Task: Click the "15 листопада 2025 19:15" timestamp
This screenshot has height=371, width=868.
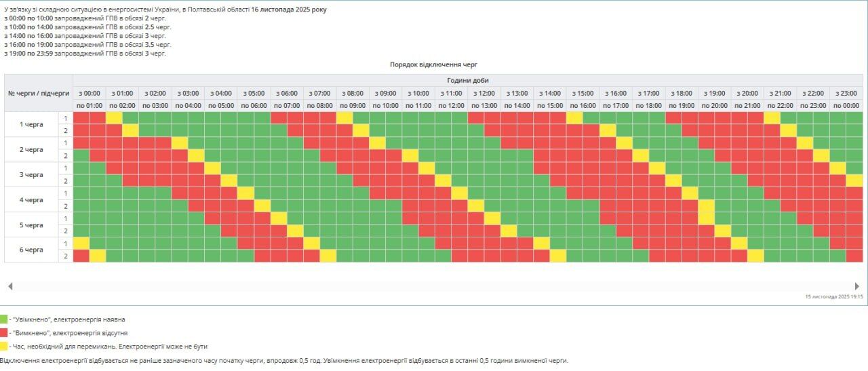Action: click(833, 296)
